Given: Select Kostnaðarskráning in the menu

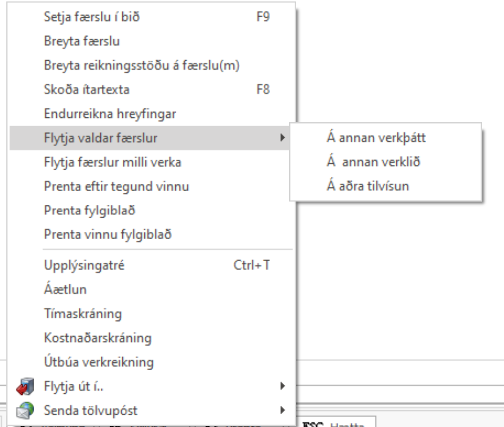Looking at the screenshot, I should pos(98,337).
